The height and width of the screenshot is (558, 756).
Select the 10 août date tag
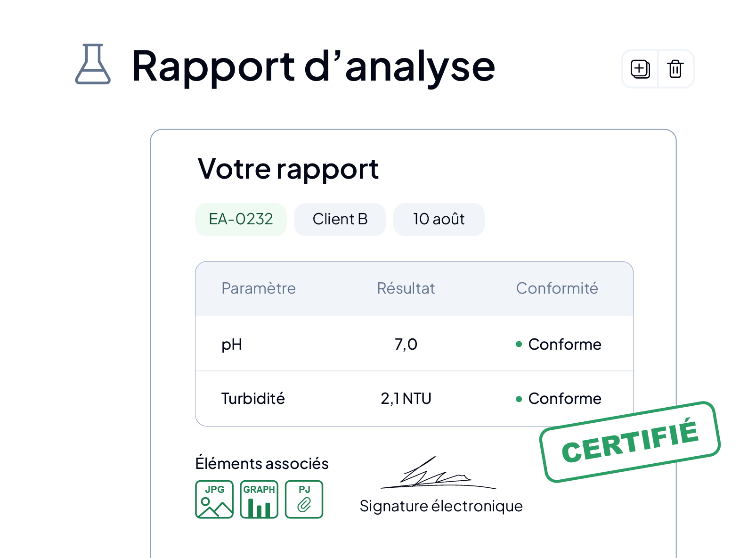[439, 220]
